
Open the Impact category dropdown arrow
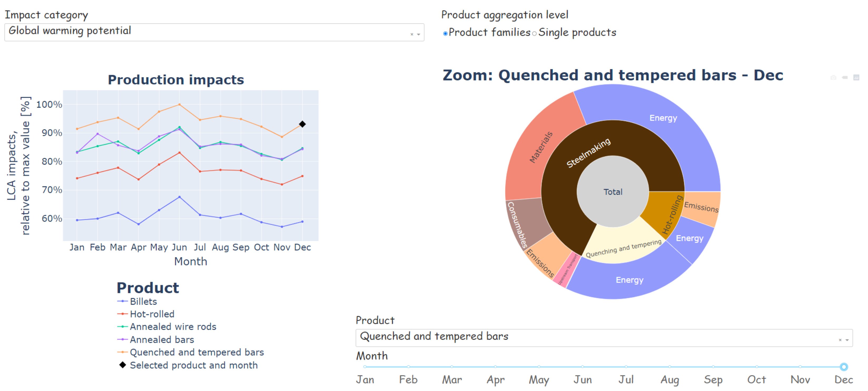[418, 34]
